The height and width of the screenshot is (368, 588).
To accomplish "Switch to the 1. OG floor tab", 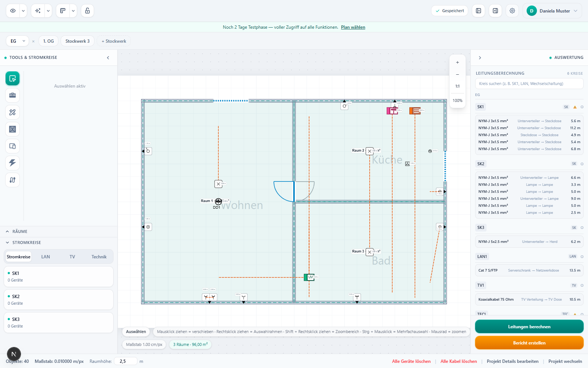I will (49, 41).
